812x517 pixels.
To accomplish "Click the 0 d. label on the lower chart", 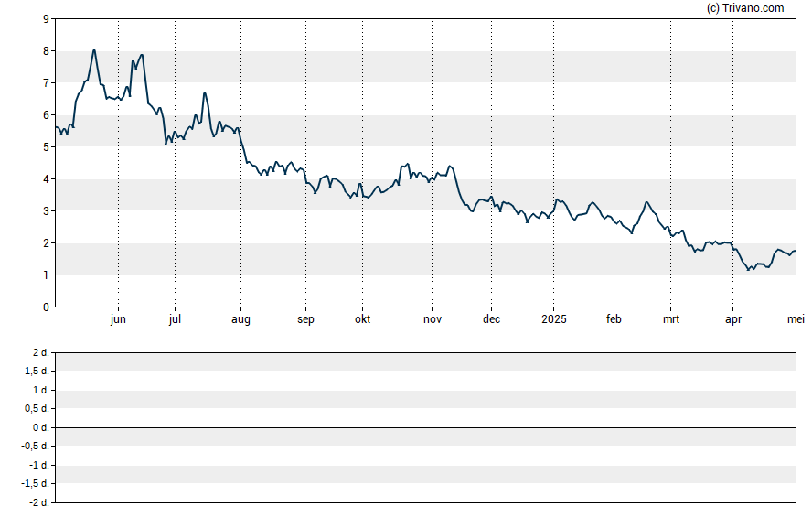I will click(40, 427).
